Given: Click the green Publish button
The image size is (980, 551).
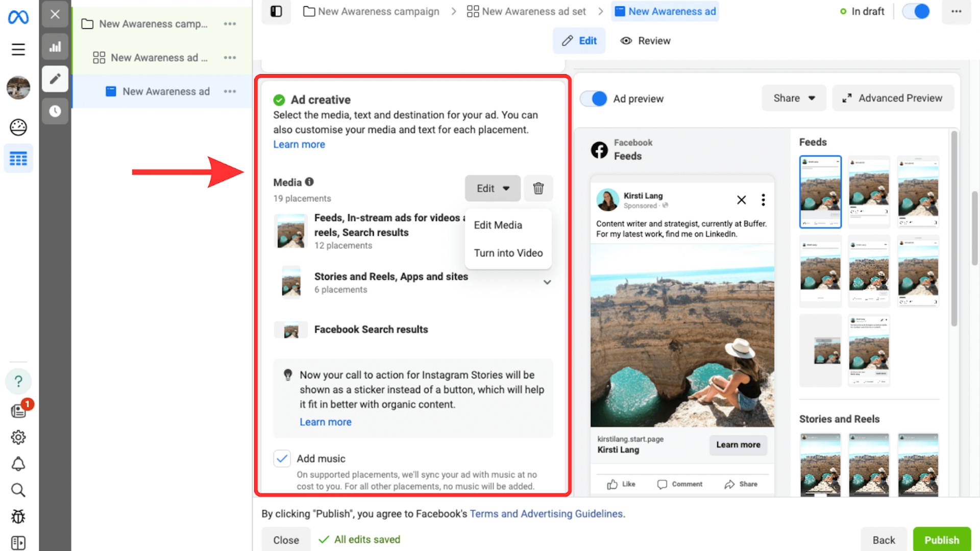Looking at the screenshot, I should (941, 540).
